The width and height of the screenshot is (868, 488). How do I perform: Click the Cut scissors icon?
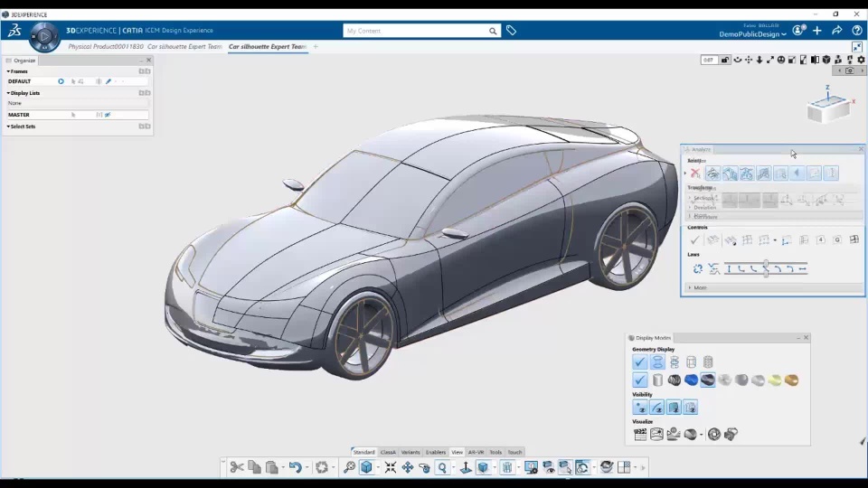[x=236, y=467]
